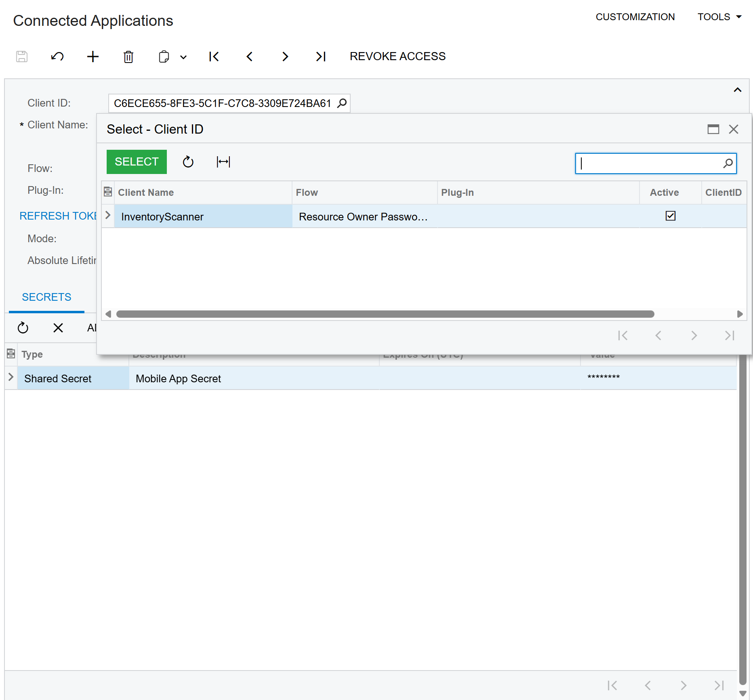Sort by Active column header
This screenshot has height=700, width=753.
(671, 193)
